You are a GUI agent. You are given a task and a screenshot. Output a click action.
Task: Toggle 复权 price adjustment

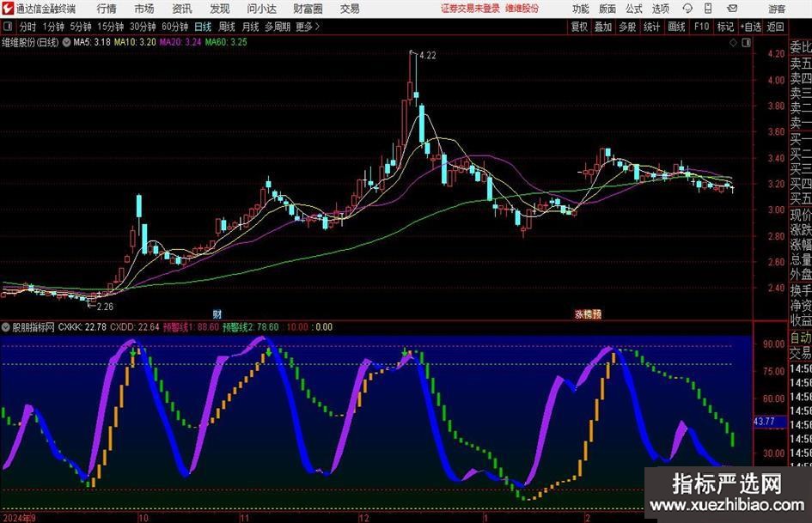579,27
